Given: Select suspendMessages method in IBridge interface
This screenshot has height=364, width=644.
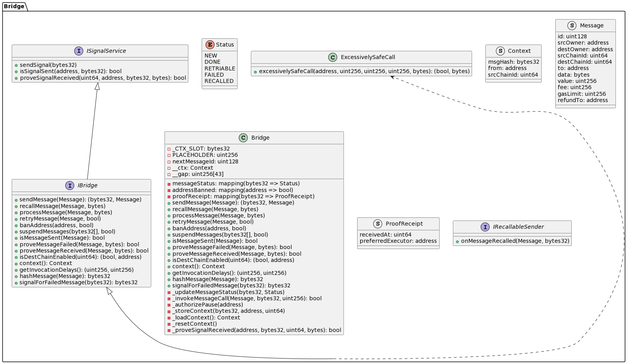Looking at the screenshot, I should coord(67,231).
